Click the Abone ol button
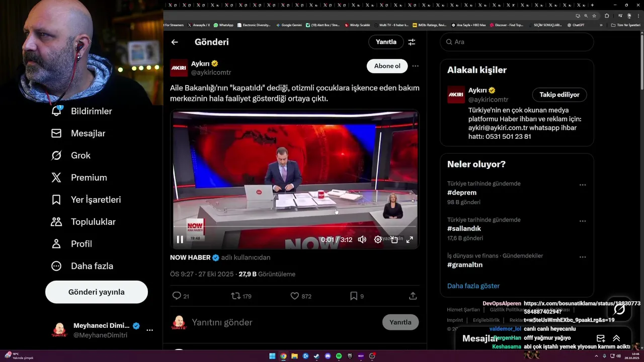 pyautogui.click(x=387, y=66)
